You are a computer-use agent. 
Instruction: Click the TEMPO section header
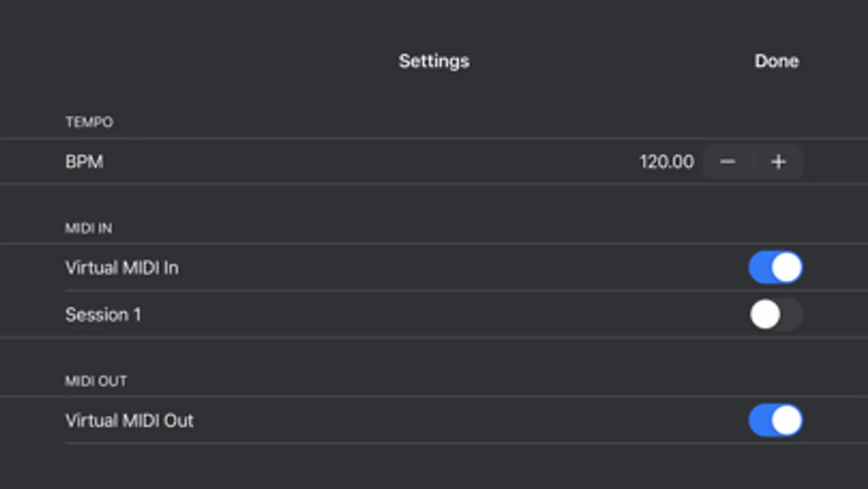click(89, 122)
